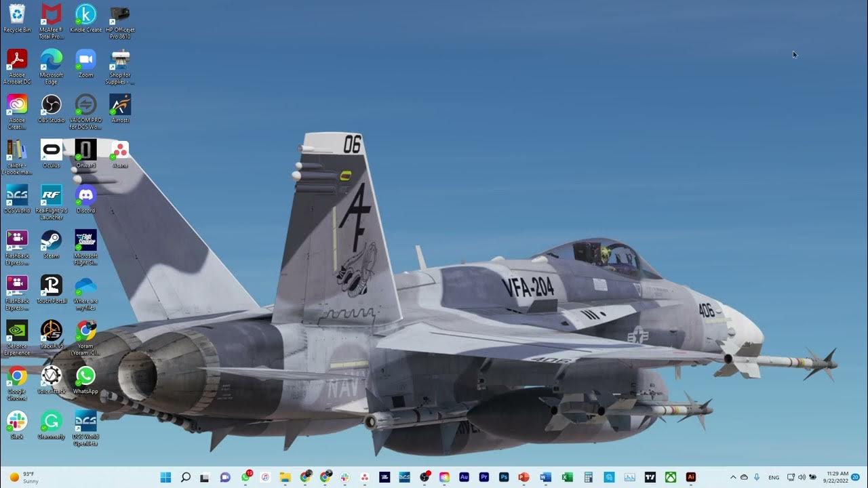Launch GeForce Experience desktop icon
868x488 pixels.
[x=17, y=338]
